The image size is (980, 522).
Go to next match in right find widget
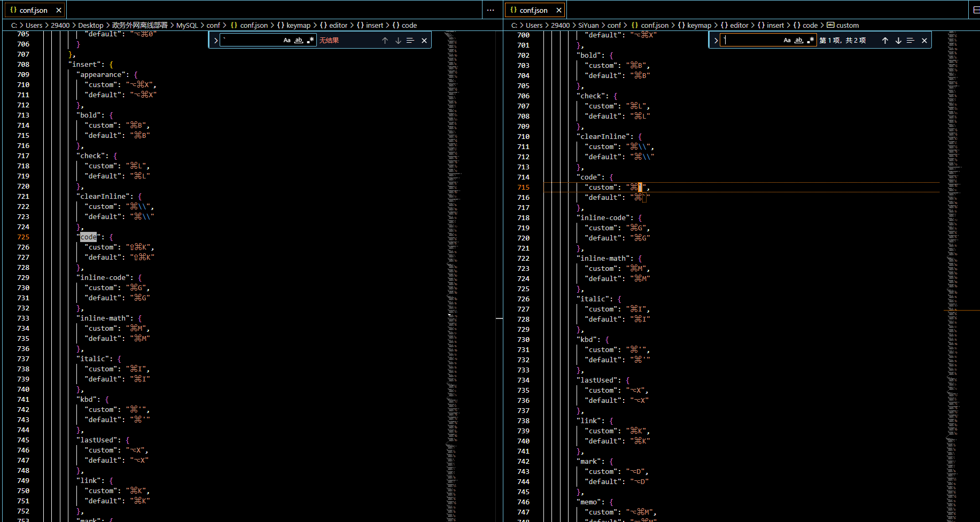[898, 41]
